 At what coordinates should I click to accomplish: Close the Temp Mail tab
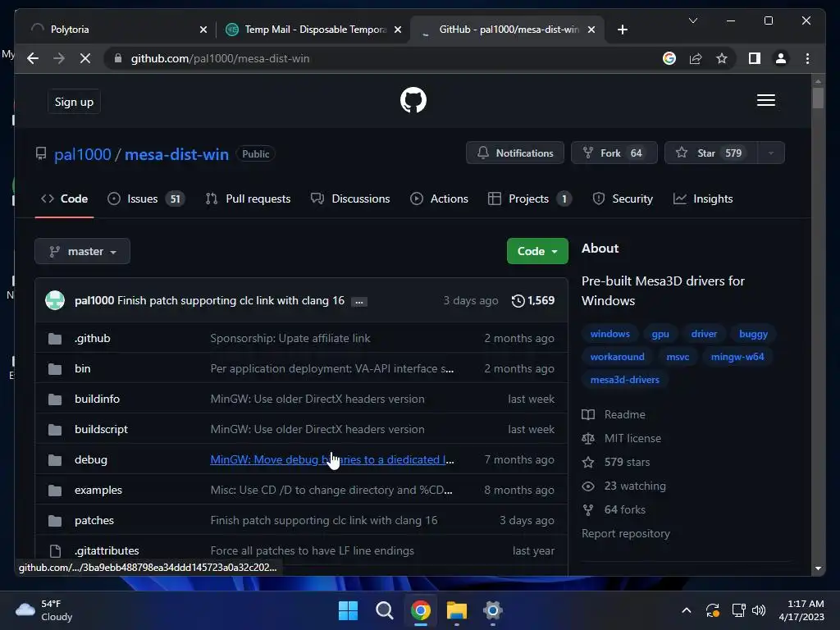[x=398, y=30]
